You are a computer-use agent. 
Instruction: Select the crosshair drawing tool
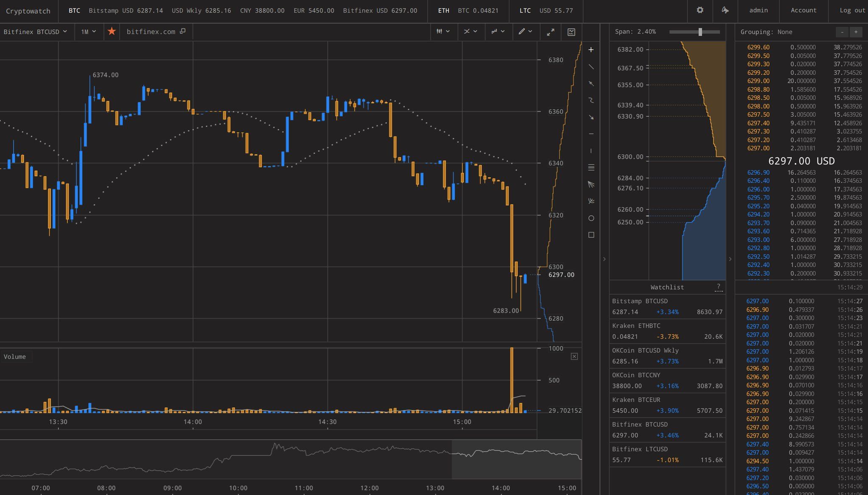point(591,50)
